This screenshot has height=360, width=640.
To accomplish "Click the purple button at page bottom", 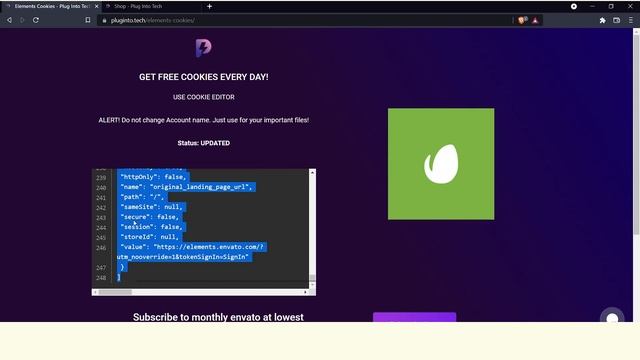I will click(414, 317).
